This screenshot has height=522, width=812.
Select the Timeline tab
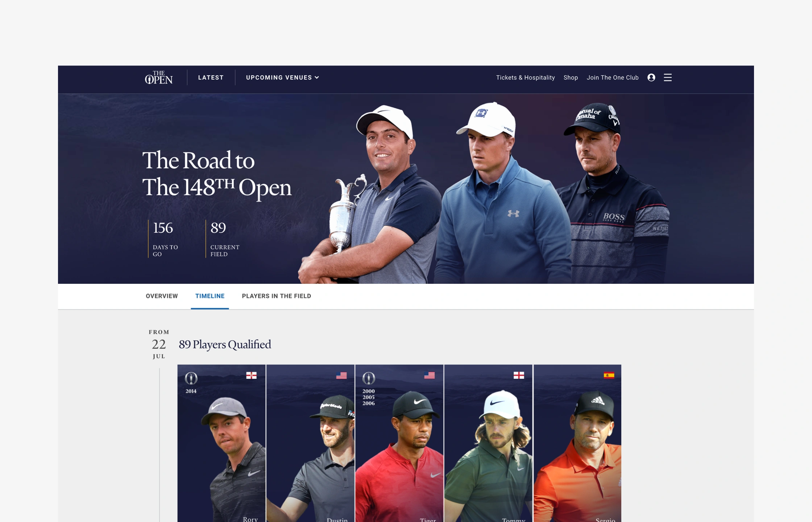click(x=210, y=296)
